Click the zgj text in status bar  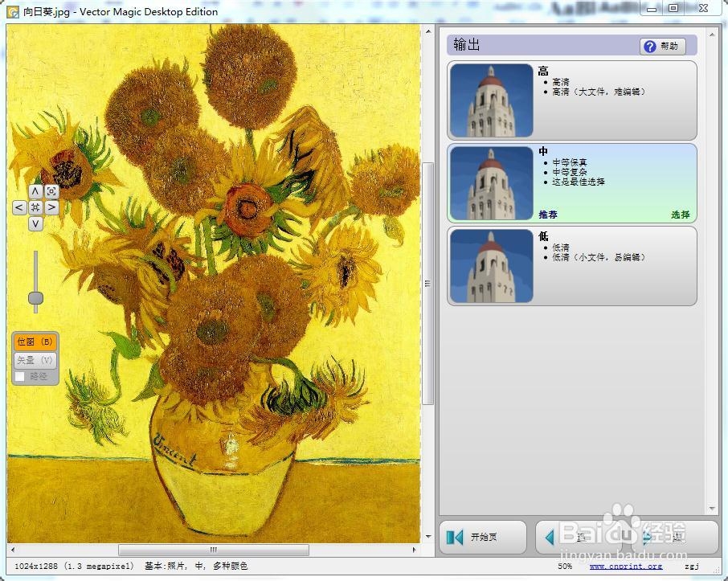tap(691, 567)
